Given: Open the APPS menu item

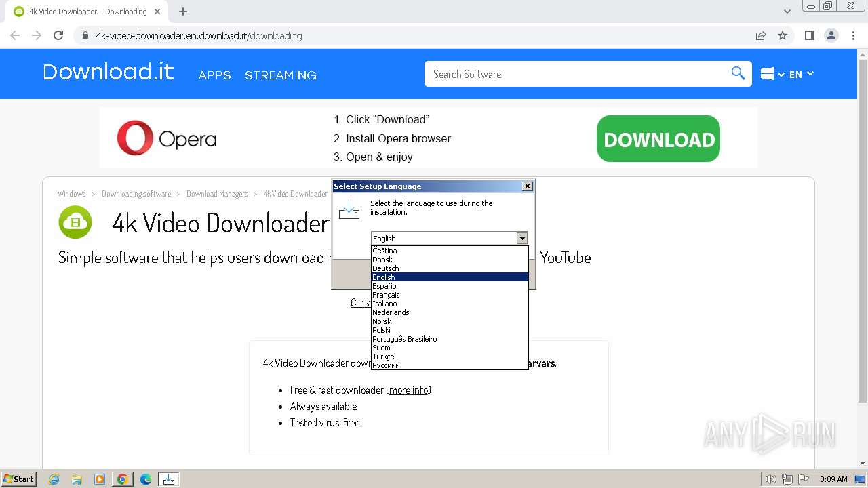Looking at the screenshot, I should pyautogui.click(x=215, y=75).
